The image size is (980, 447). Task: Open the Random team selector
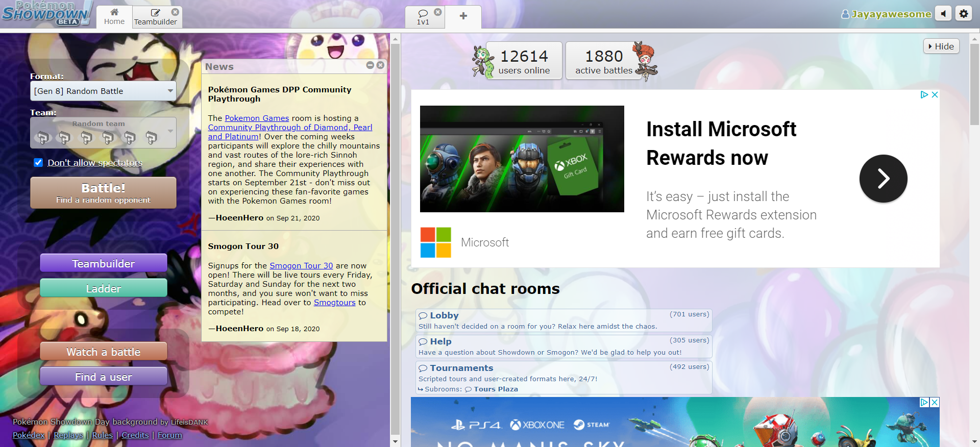point(103,133)
